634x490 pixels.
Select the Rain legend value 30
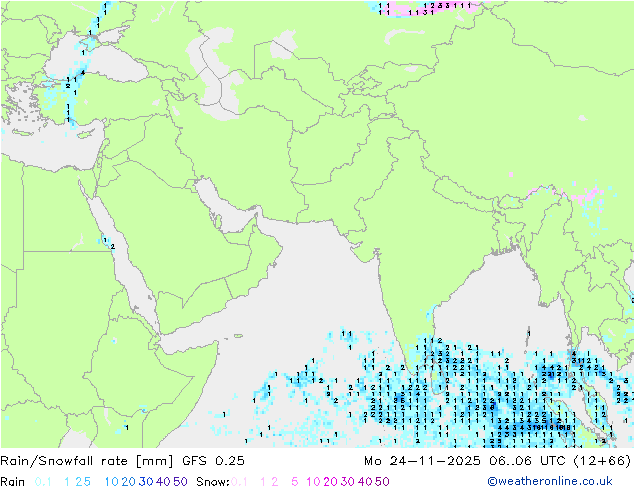146,482
